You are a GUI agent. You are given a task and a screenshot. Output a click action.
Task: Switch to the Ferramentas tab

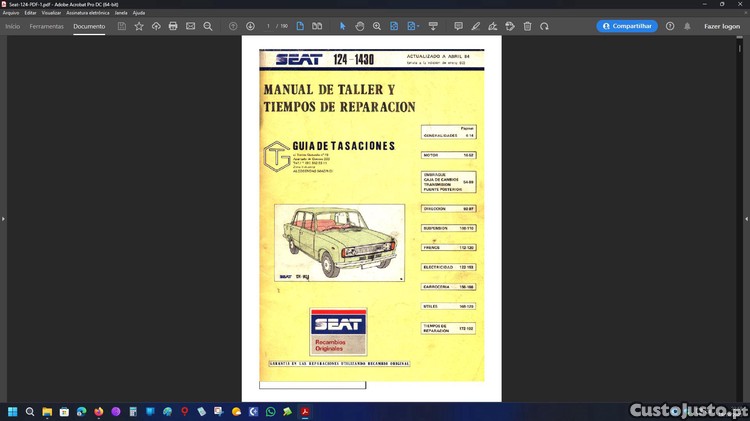click(x=47, y=26)
